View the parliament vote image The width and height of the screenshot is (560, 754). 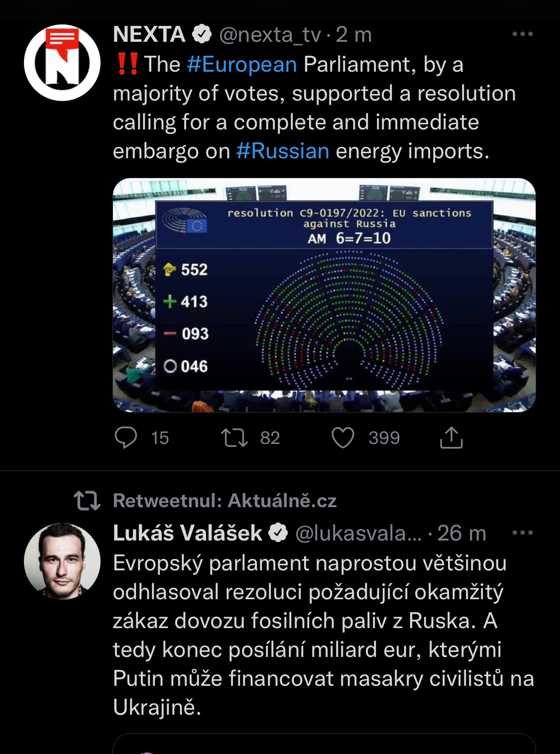(x=324, y=295)
